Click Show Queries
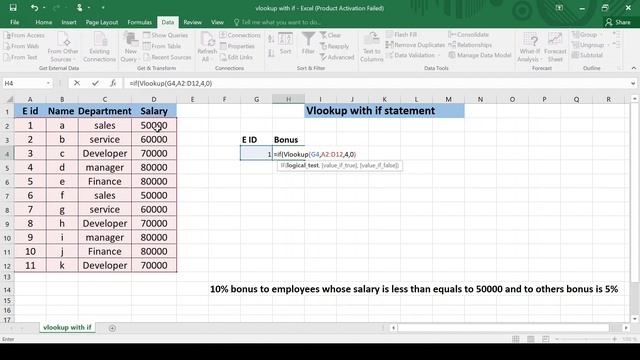The image size is (640, 360). pyautogui.click(x=166, y=36)
